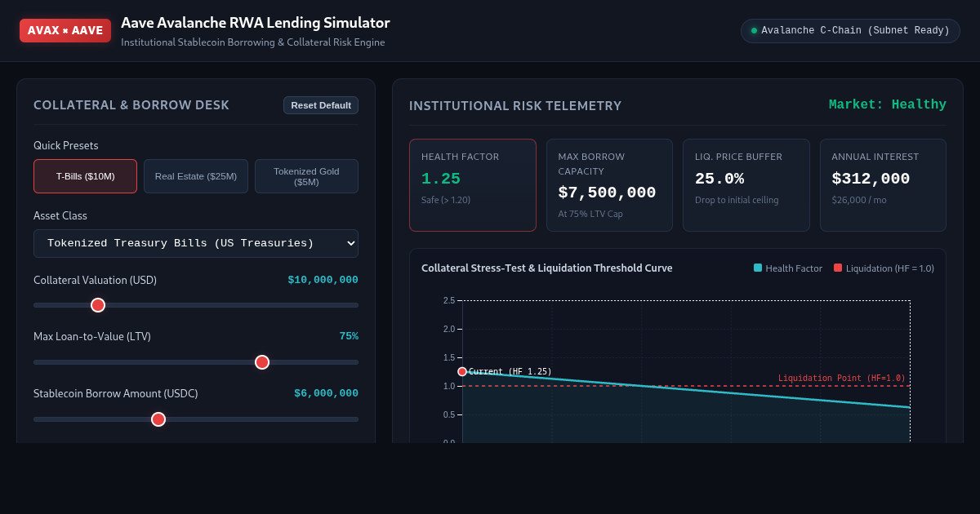Click the Health Factor card
This screenshot has width=980, height=514.
tap(473, 185)
